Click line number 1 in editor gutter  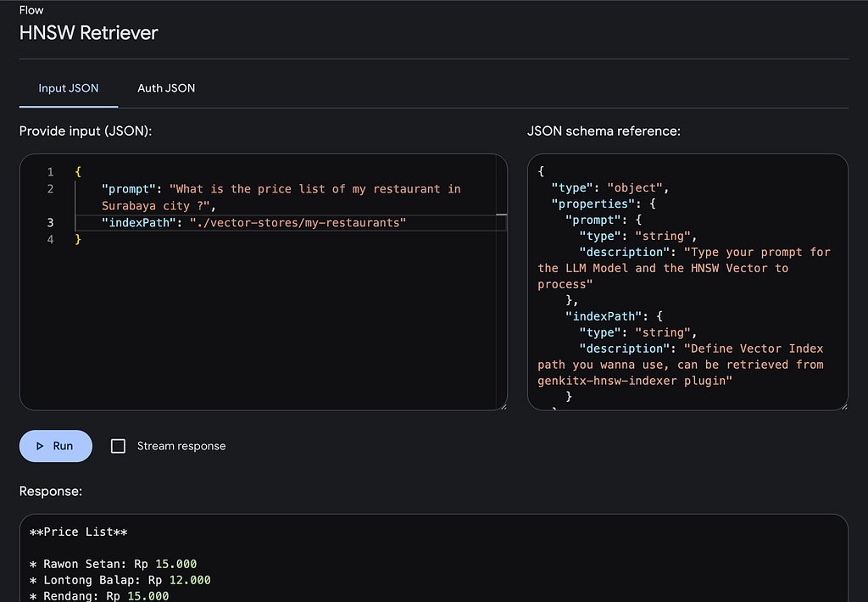50,172
